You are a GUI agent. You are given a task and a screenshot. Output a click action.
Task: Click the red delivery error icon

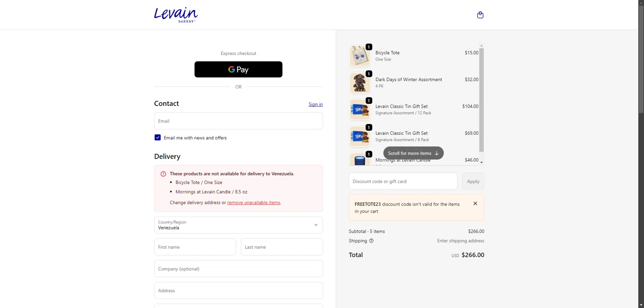coord(163,174)
